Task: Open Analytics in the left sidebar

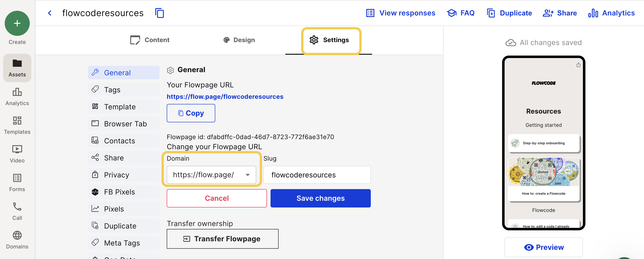Action: click(x=17, y=97)
